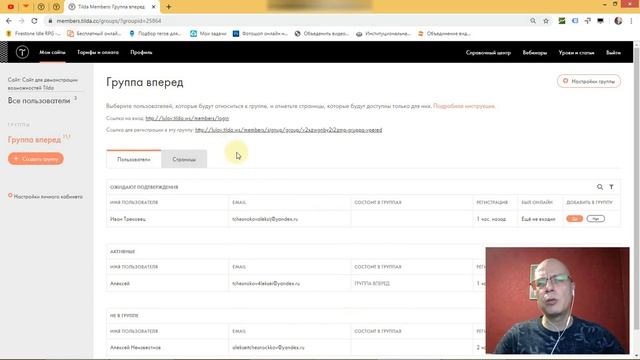Switch to the Пользователи tab
Image resolution: width=640 pixels, height=360 pixels.
click(x=134, y=159)
